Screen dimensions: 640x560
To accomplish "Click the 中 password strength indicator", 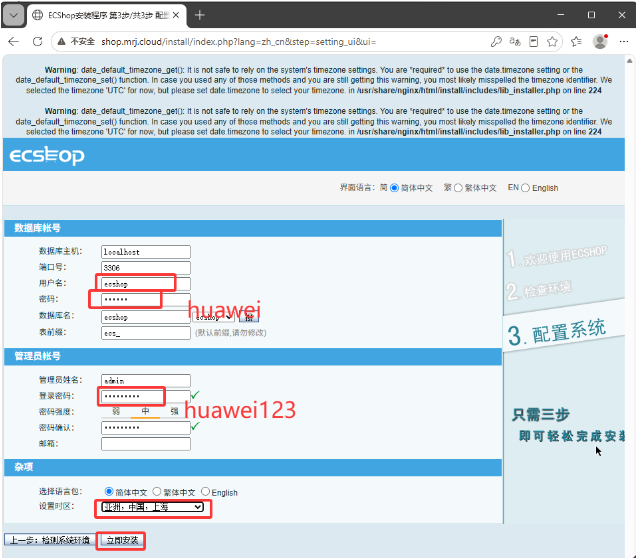I will (145, 412).
